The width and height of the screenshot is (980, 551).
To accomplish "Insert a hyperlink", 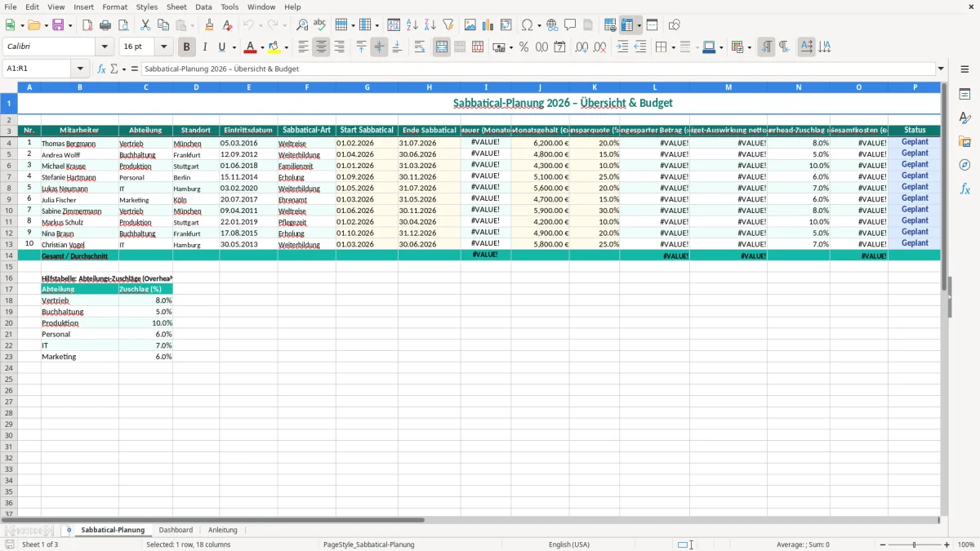I will click(x=552, y=25).
